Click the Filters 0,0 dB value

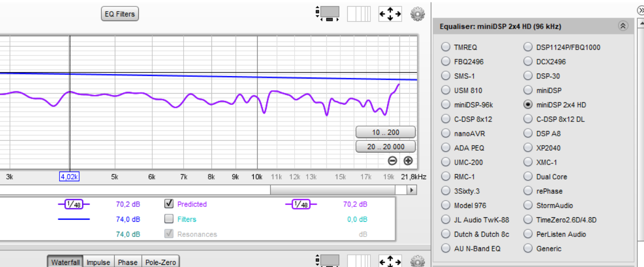tap(357, 219)
